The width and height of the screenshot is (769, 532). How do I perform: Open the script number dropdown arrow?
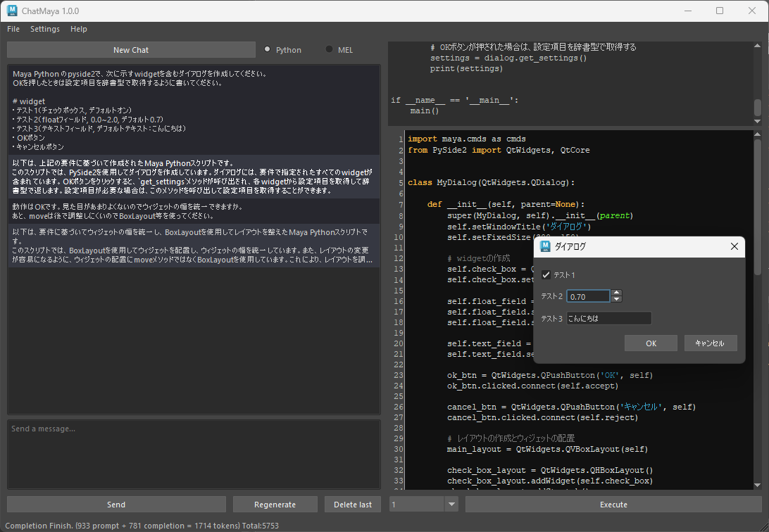click(x=451, y=505)
